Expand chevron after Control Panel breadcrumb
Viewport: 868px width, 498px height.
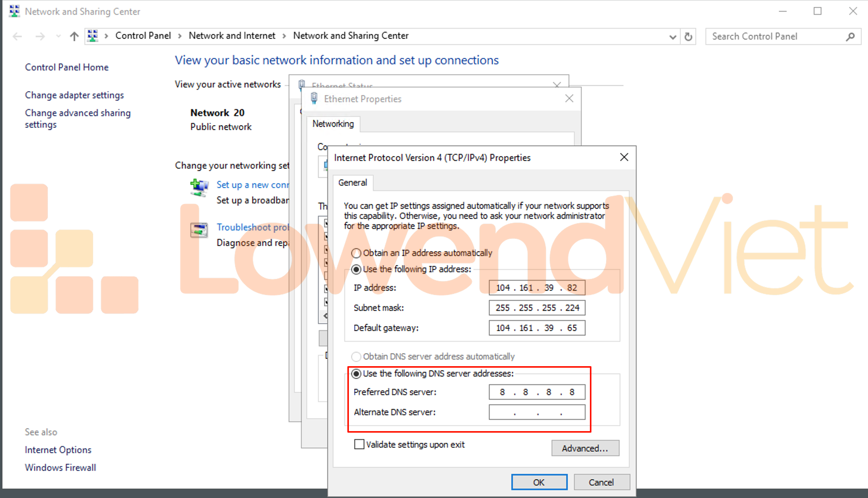[x=180, y=36]
